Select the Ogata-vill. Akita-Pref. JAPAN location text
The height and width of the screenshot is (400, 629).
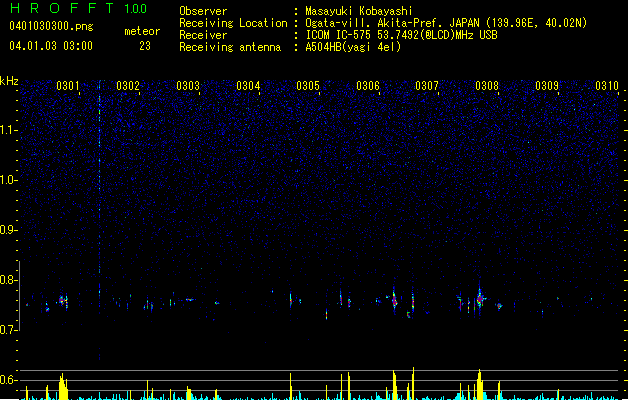(x=446, y=23)
